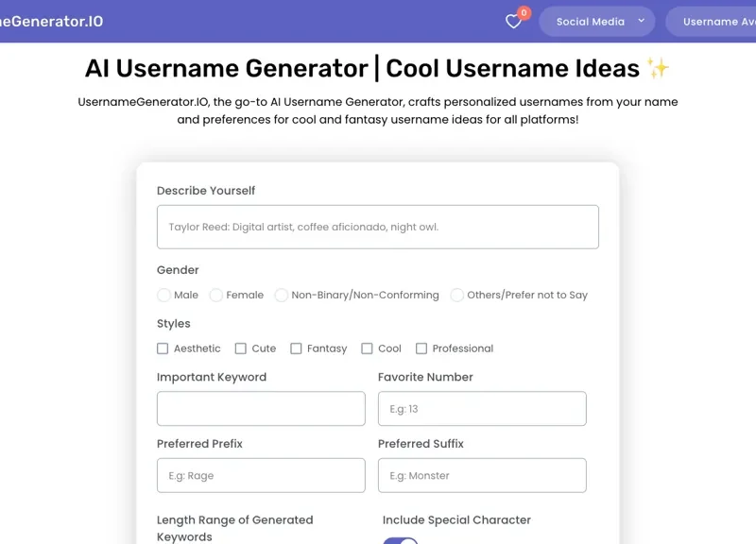756x544 pixels.
Task: Select the Male gender option
Action: tap(163, 295)
